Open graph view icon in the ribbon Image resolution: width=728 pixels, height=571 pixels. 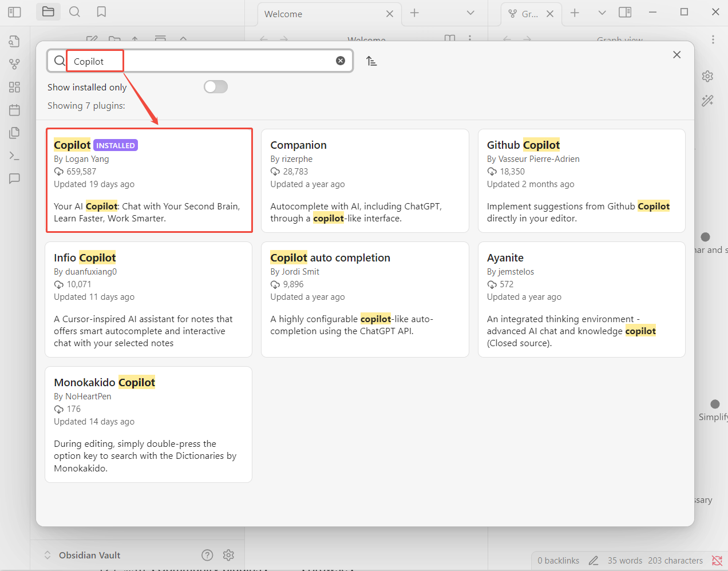click(15, 64)
